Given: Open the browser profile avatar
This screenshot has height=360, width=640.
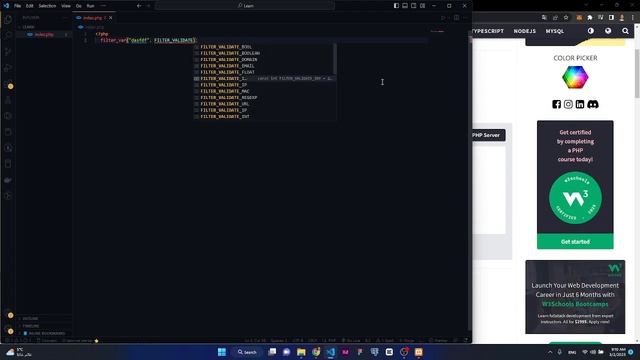Looking at the screenshot, I should pyautogui.click(x=622, y=18).
